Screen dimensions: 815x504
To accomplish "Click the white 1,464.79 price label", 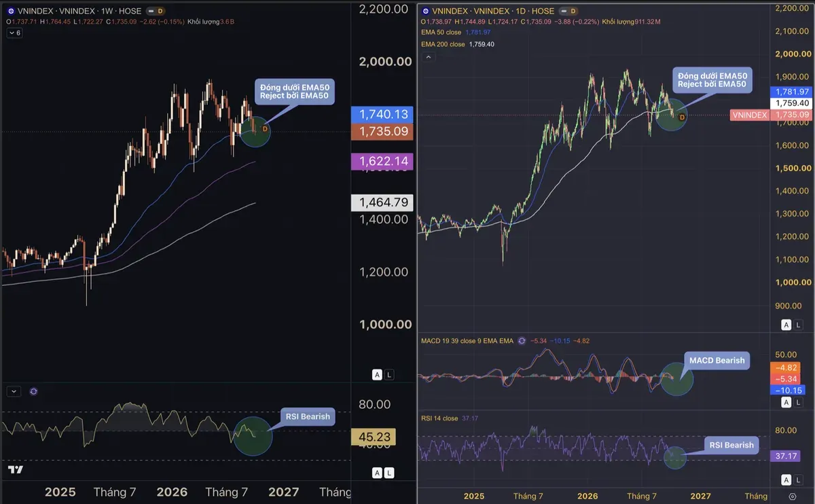I will (381, 202).
